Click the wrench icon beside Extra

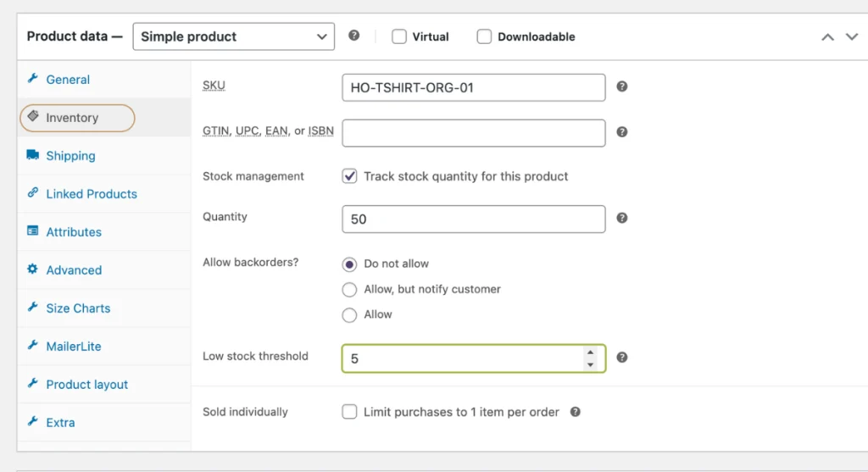click(x=33, y=422)
